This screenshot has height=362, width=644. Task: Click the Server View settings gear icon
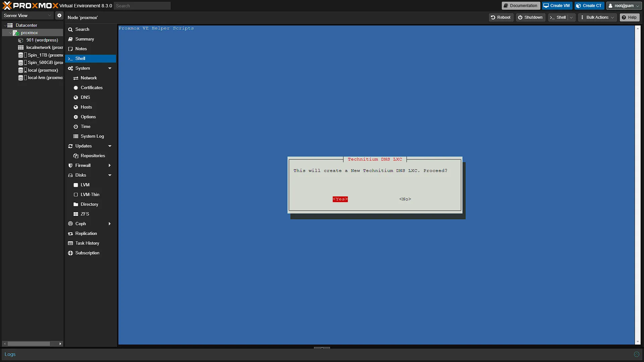coord(59,15)
